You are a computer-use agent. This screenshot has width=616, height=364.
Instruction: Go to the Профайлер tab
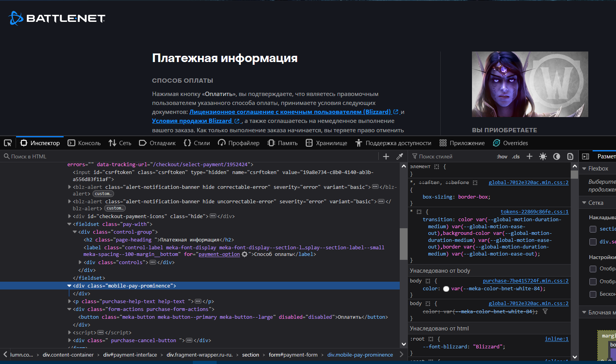click(239, 143)
